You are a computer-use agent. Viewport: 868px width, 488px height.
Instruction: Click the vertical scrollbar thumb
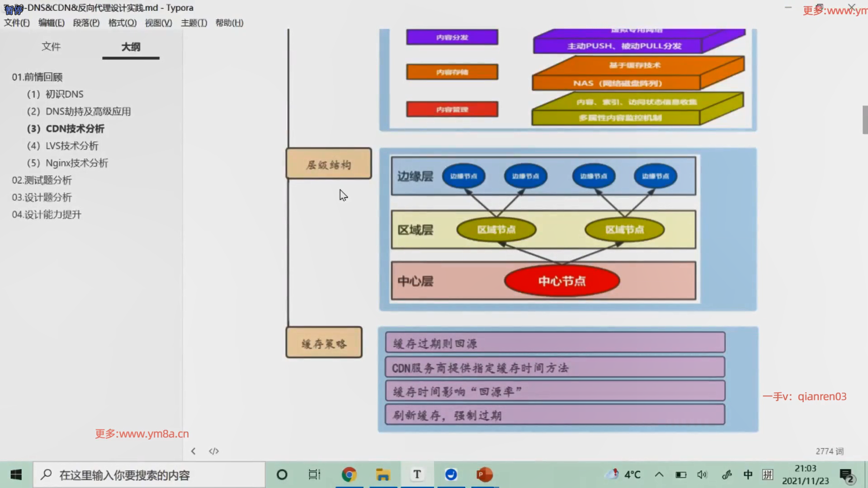tap(865, 120)
